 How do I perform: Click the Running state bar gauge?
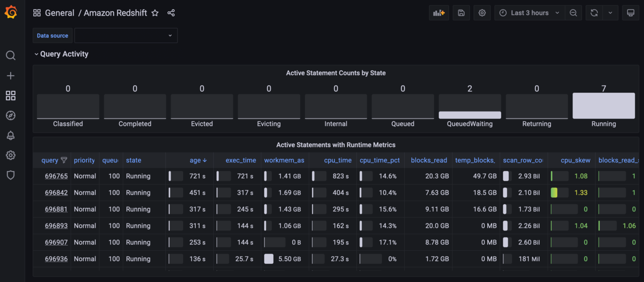(x=604, y=106)
